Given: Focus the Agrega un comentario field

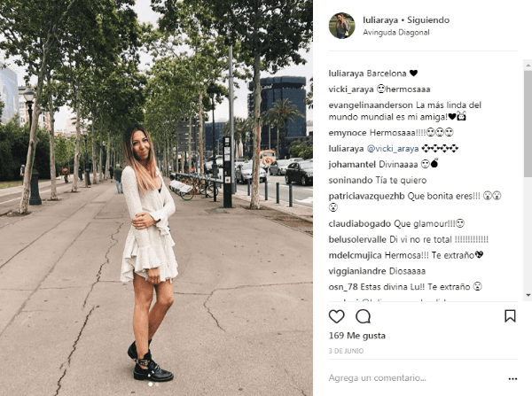Looking at the screenshot, I should click(x=416, y=377).
